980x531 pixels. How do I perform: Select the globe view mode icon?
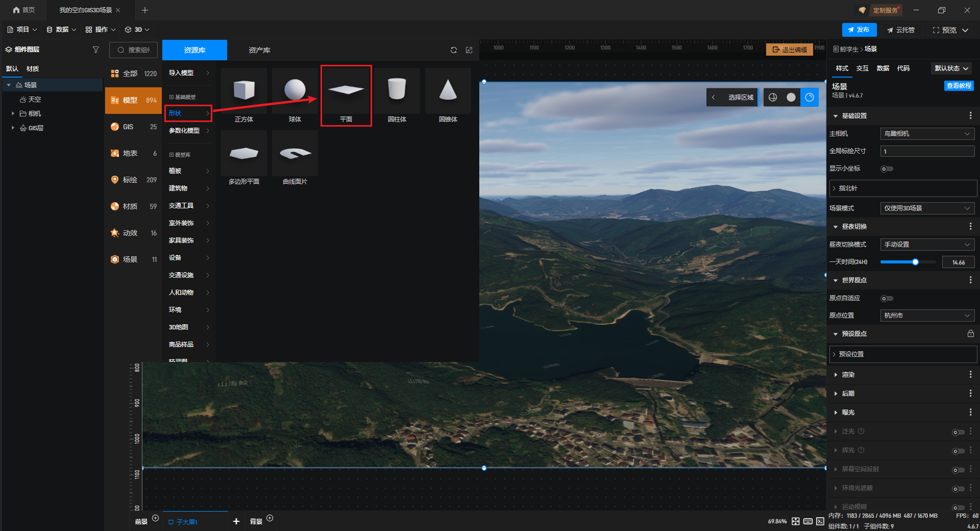pyautogui.click(x=773, y=98)
